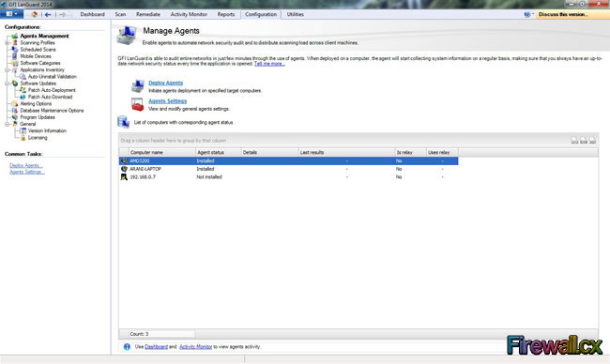The width and height of the screenshot is (610, 364).
Task: Click the forward navigation arrow
Action: 63,14
